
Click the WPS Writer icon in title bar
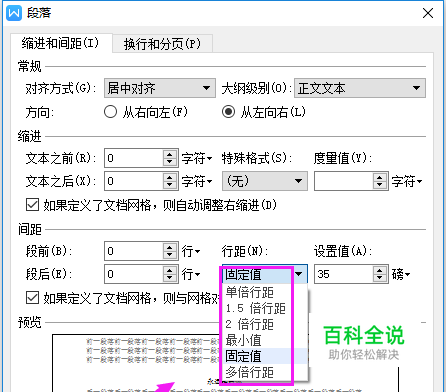(14, 13)
